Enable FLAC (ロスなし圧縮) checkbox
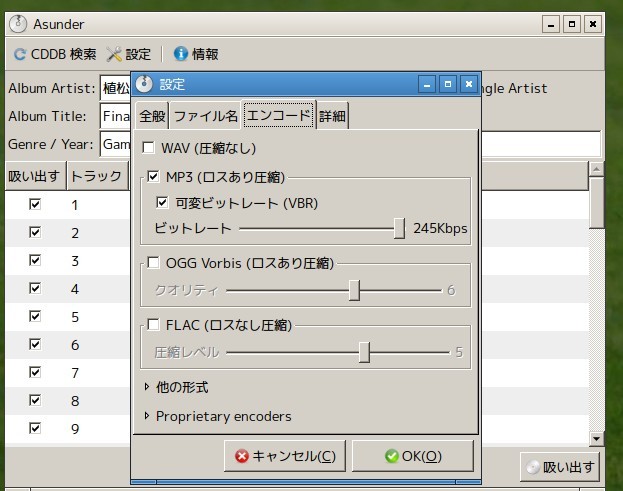 [x=153, y=325]
